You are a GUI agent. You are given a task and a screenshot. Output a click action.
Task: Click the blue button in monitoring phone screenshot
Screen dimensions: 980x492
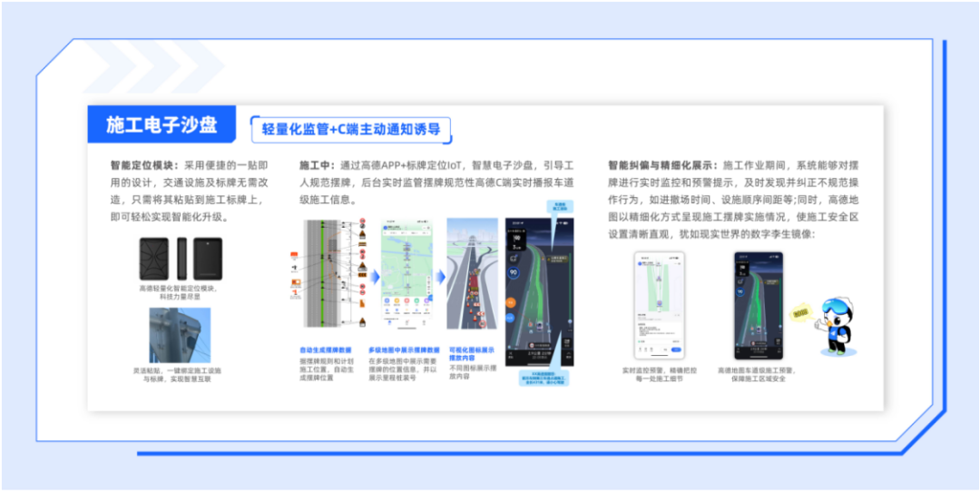675,349
